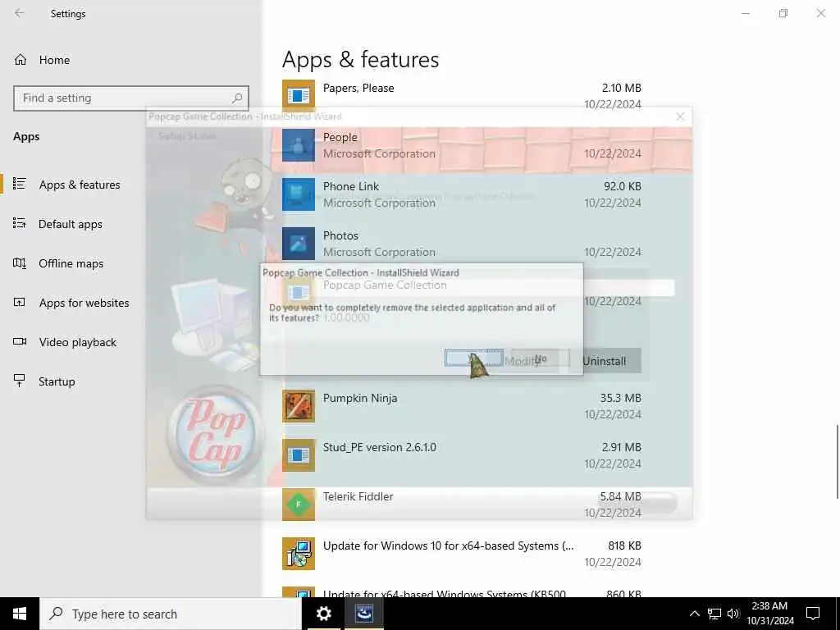
Task: Click the Startup sidebar icon
Action: tap(20, 381)
